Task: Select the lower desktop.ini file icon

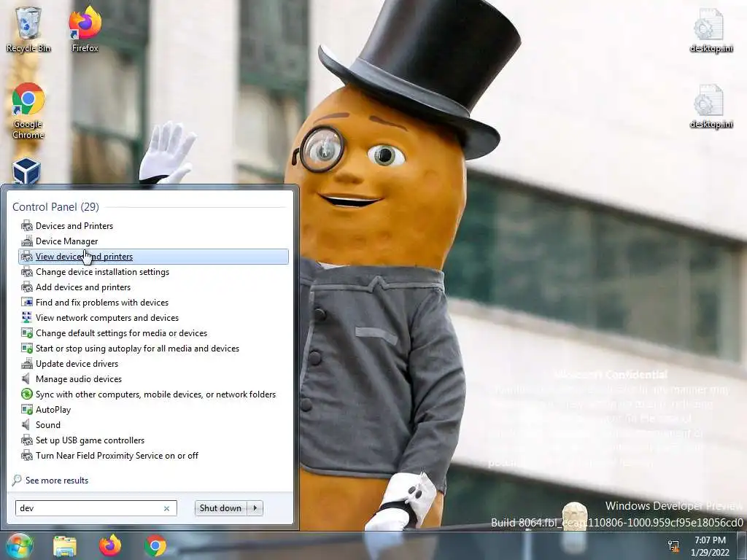Action: 711,106
